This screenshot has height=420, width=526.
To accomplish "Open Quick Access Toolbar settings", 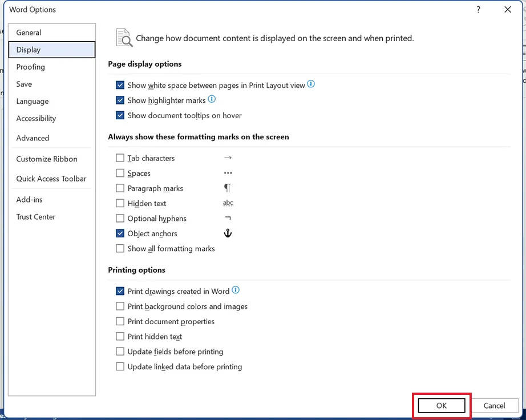I will pyautogui.click(x=52, y=179).
